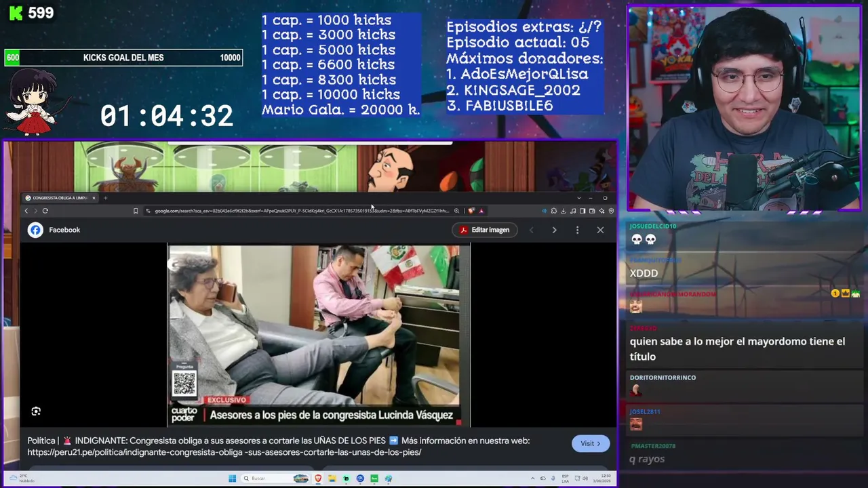Open the Google Lens search icon on image

tap(36, 411)
